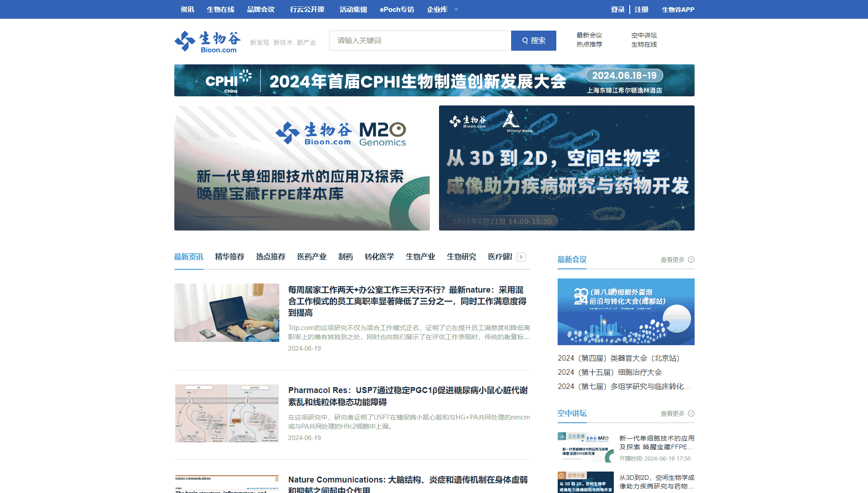
Task: Select the 转化医学 tab
Action: [x=379, y=257]
